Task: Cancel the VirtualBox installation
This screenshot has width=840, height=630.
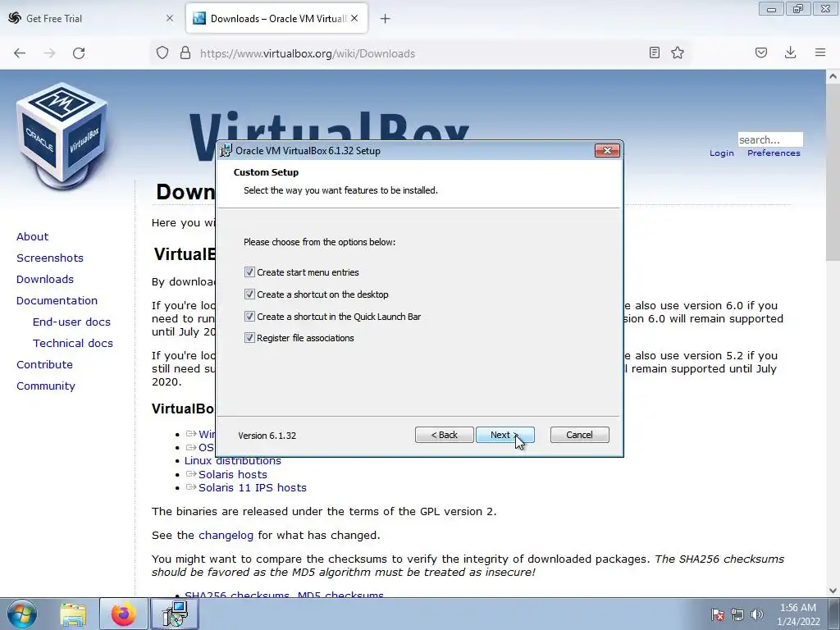Action: click(x=580, y=435)
